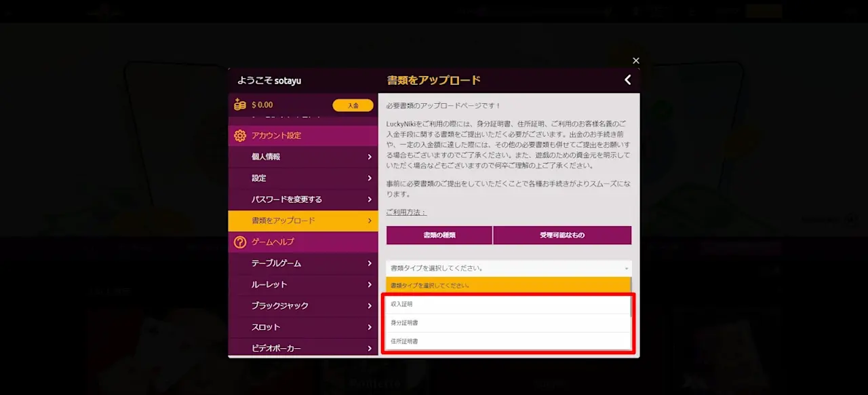Screen dimensions: 868x395
Task: Click the $ 0.00 balance text
Action: click(x=262, y=105)
